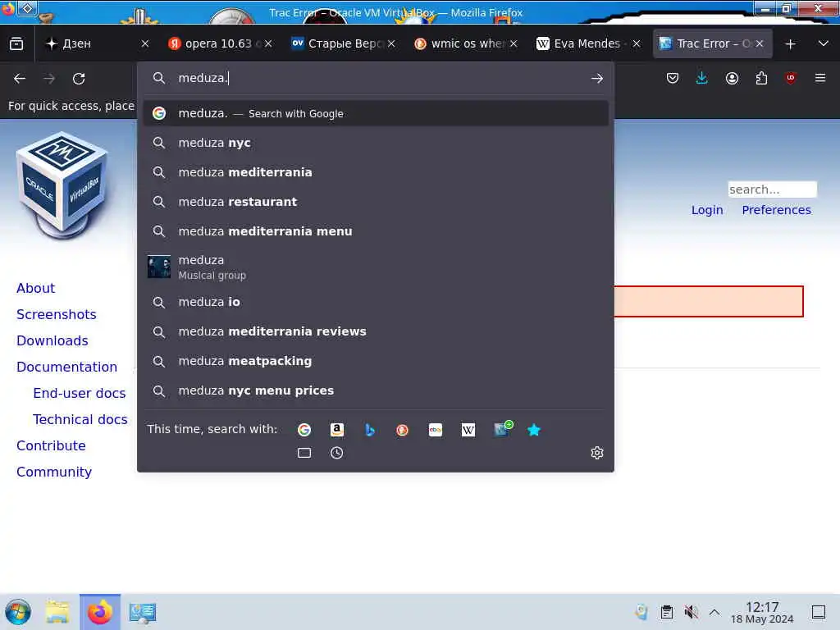Open the About sidebar link

pyautogui.click(x=35, y=288)
